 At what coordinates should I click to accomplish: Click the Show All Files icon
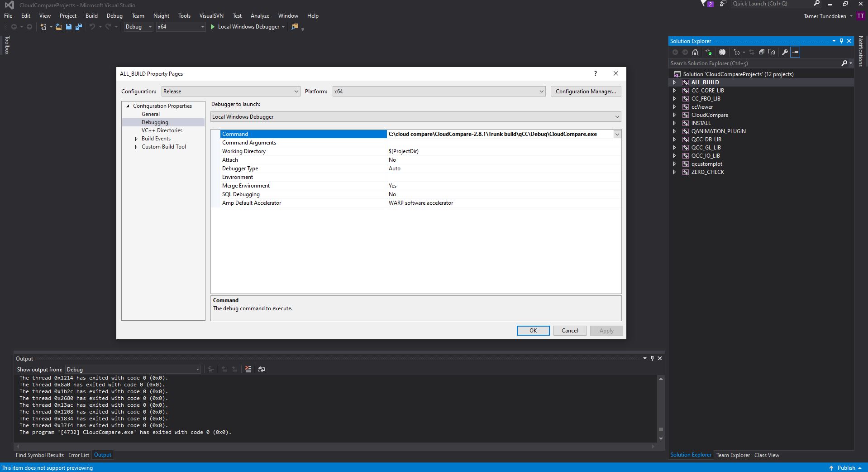[772, 52]
